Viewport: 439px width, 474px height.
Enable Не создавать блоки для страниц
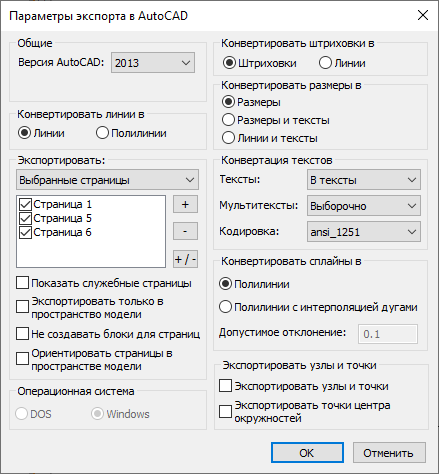click(22, 334)
